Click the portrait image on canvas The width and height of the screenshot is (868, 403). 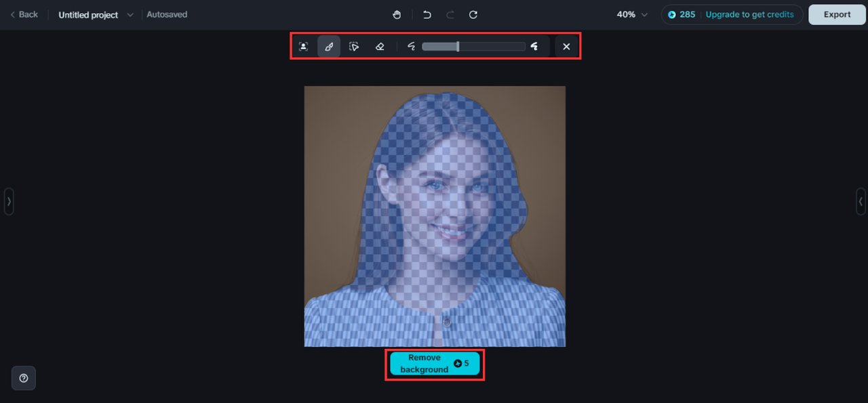(435, 216)
